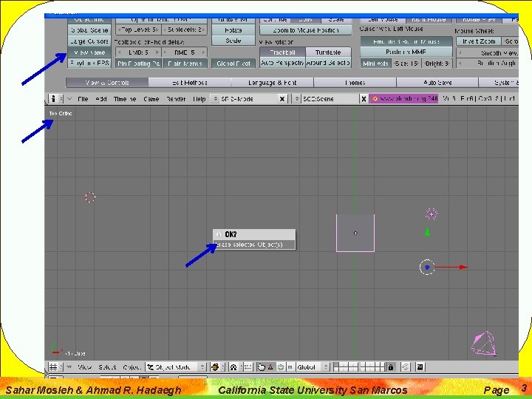The width and height of the screenshot is (532, 399).
Task: Delete scene with X beside SCE:Scene
Action: 364,99
